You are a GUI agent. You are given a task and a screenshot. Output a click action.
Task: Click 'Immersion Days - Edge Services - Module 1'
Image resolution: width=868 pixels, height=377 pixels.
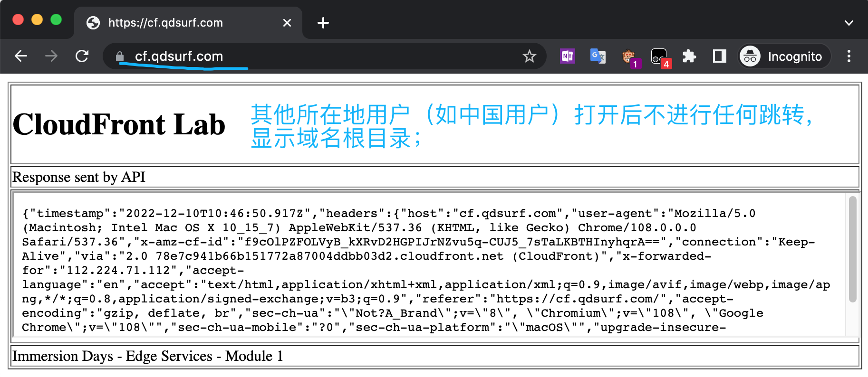(148, 356)
